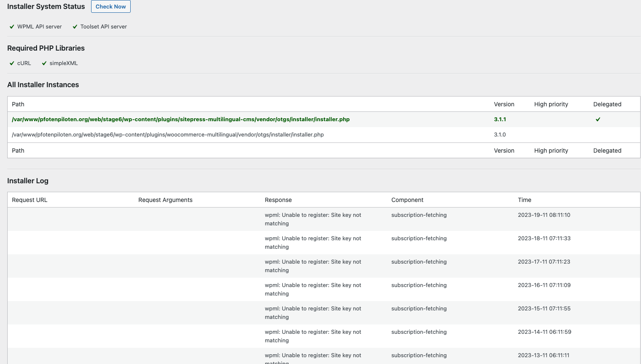Click the Time column header
This screenshot has width=641, height=364.
tap(525, 200)
